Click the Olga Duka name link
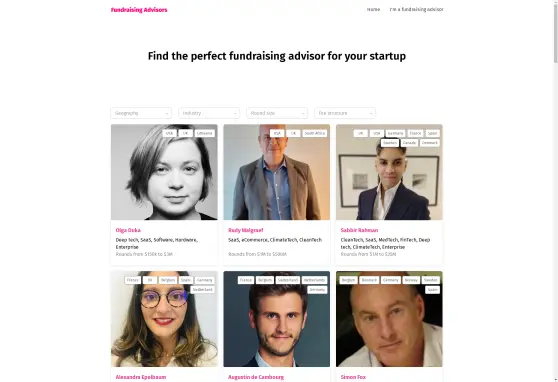The height and width of the screenshot is (382, 558). pos(128,230)
